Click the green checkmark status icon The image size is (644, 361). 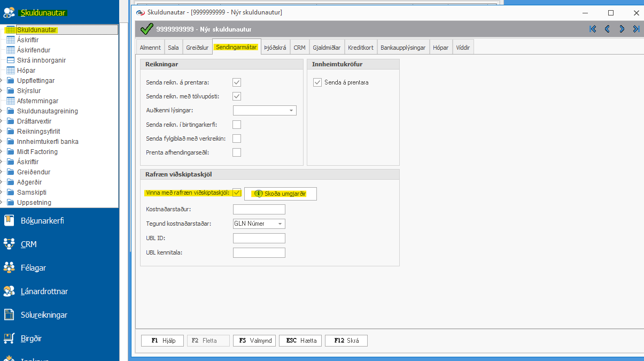pyautogui.click(x=146, y=29)
